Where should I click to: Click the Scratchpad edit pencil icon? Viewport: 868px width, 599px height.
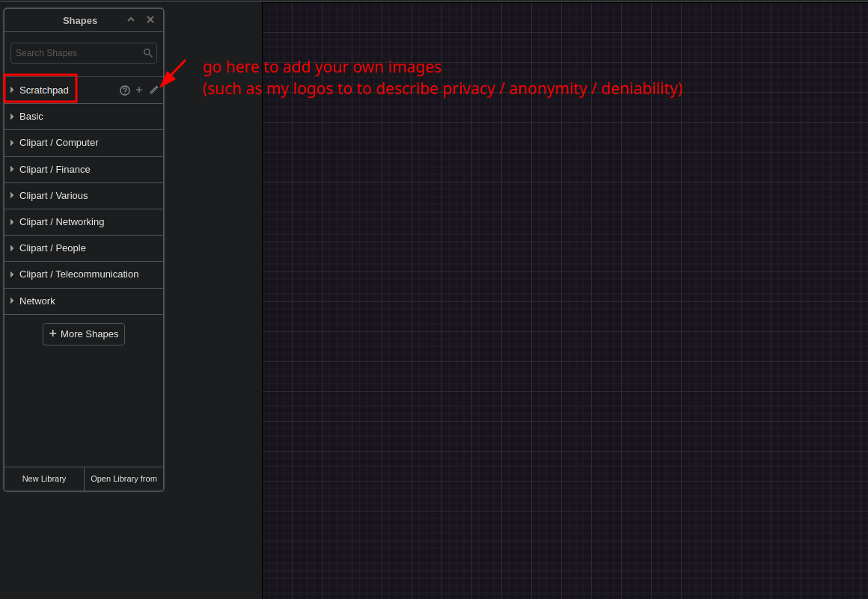pos(153,90)
